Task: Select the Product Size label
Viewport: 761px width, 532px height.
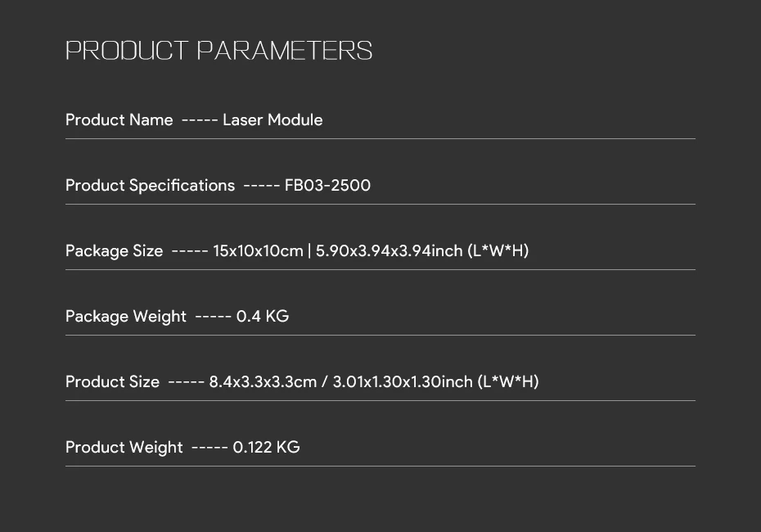Action: [x=112, y=382]
